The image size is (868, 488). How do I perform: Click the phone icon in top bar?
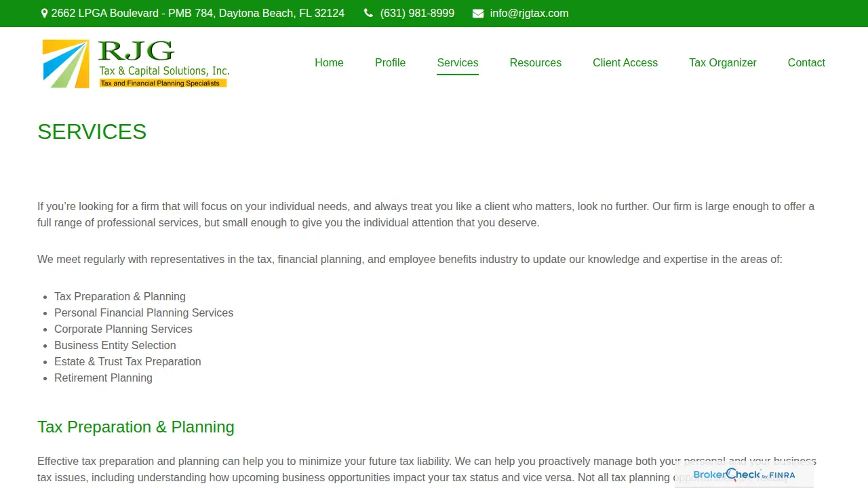pyautogui.click(x=368, y=14)
